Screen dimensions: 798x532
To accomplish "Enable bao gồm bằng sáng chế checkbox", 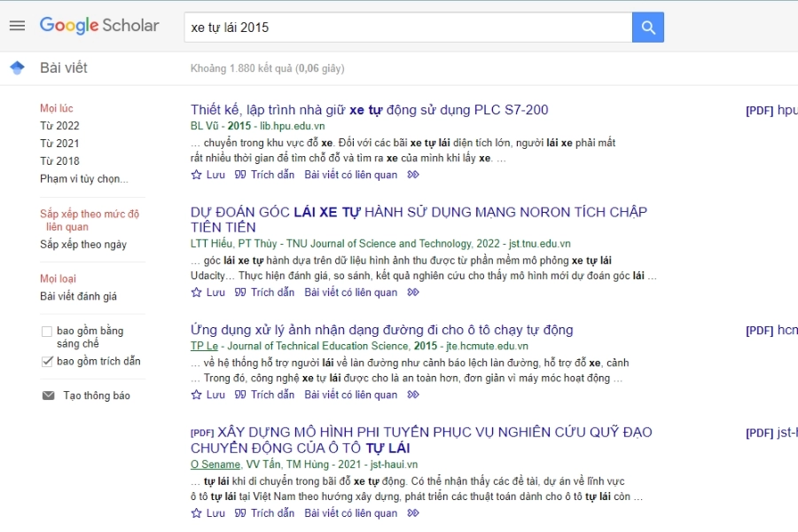I will click(x=47, y=332).
